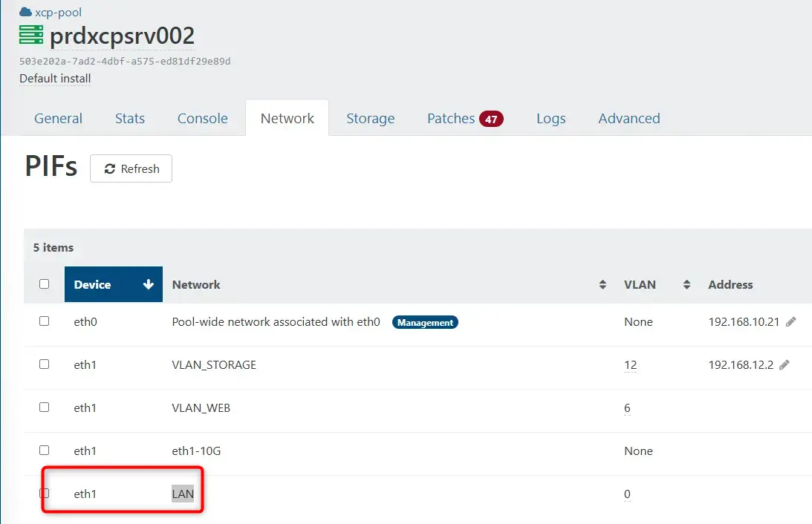
Task: Click Pool-wide network associated with eth0
Action: (276, 321)
